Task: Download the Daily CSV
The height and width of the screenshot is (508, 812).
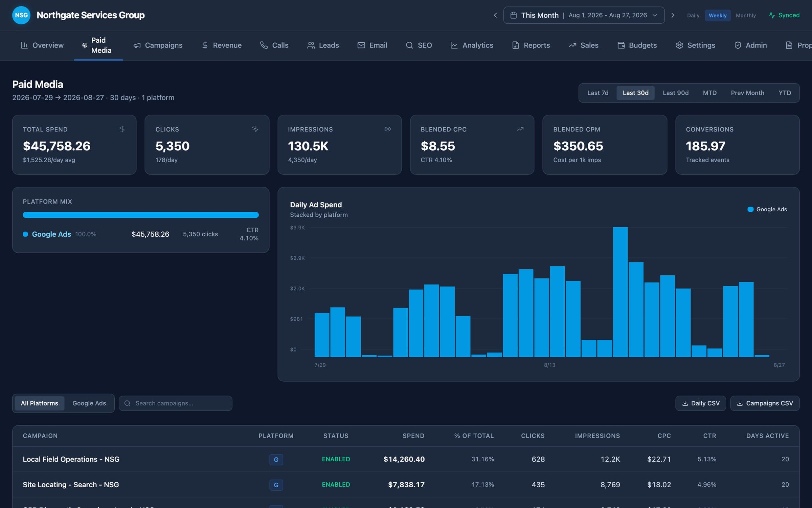Action: (x=701, y=403)
